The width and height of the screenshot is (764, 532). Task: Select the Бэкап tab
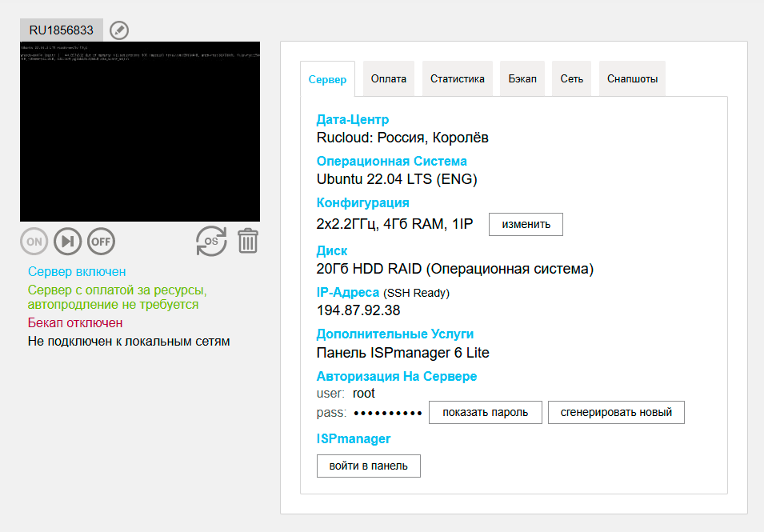[522, 78]
